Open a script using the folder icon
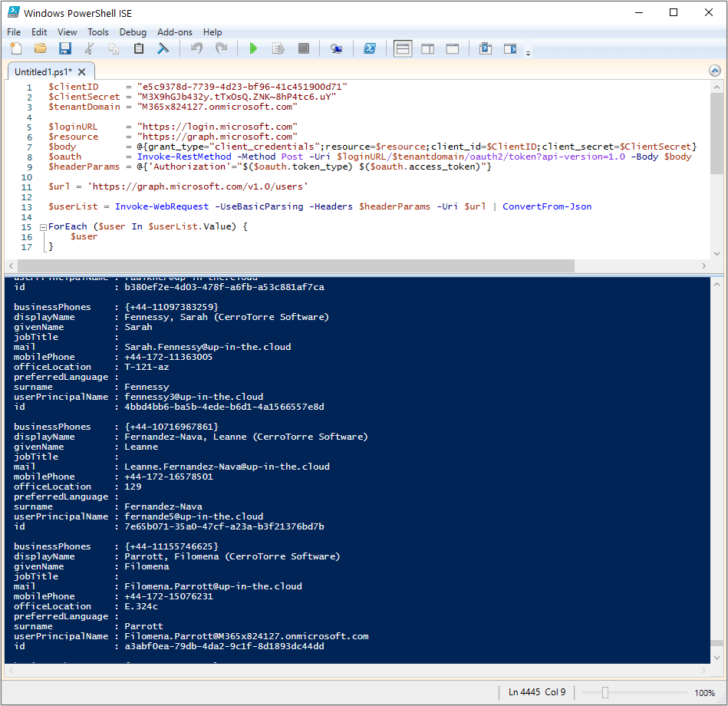 40,48
